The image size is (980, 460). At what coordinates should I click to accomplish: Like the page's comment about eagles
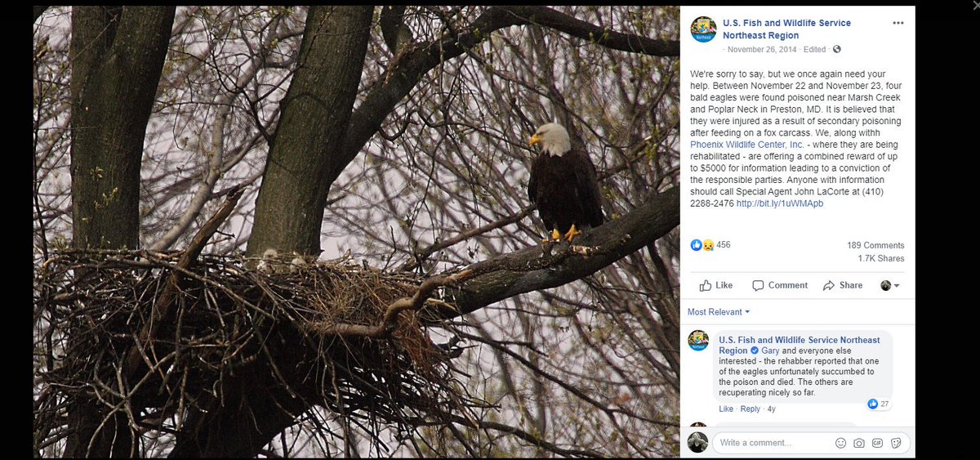tap(725, 409)
